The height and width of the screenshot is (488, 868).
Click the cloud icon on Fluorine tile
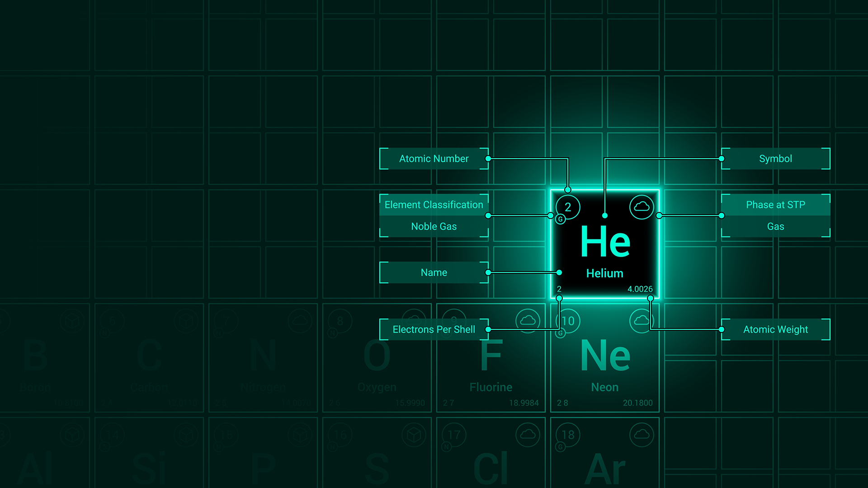coord(528,321)
